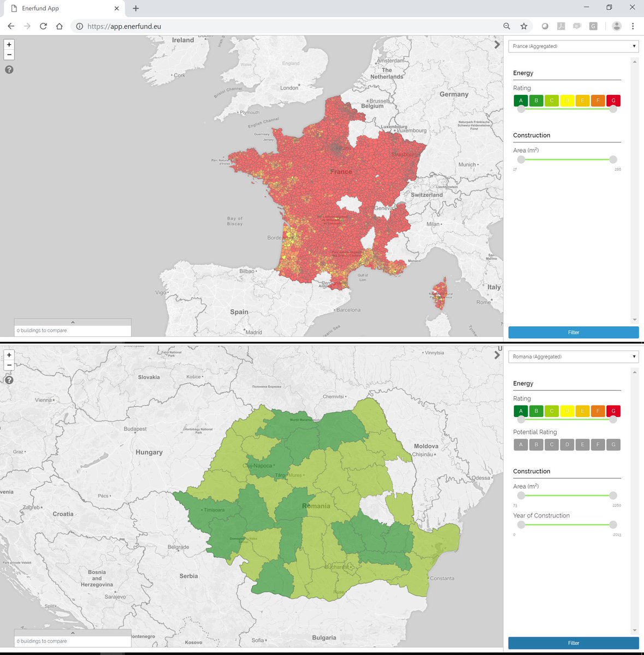Go forward in browser history

27,26
